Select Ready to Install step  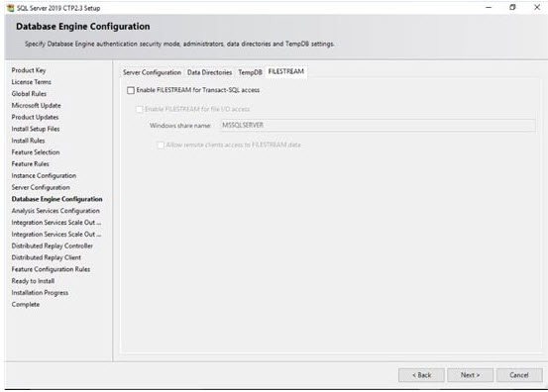33,281
